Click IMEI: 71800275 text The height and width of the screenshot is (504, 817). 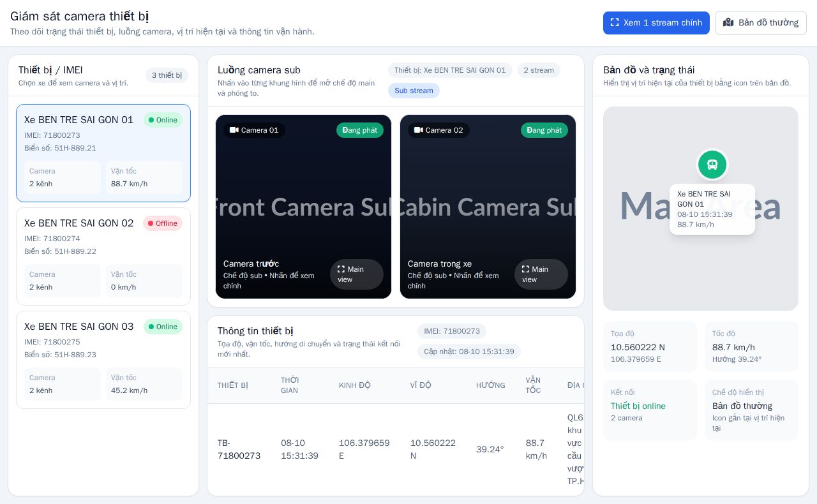tap(52, 342)
